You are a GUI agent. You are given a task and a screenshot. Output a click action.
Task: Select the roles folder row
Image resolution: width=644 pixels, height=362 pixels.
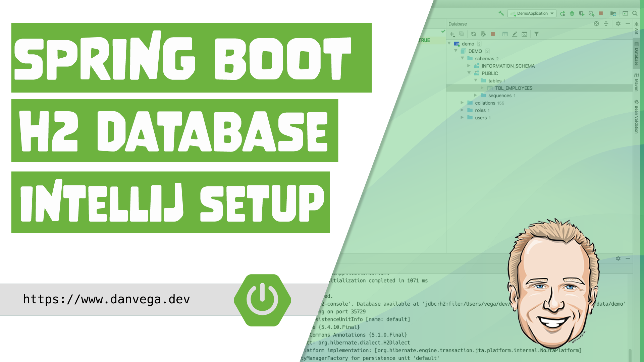(539, 110)
